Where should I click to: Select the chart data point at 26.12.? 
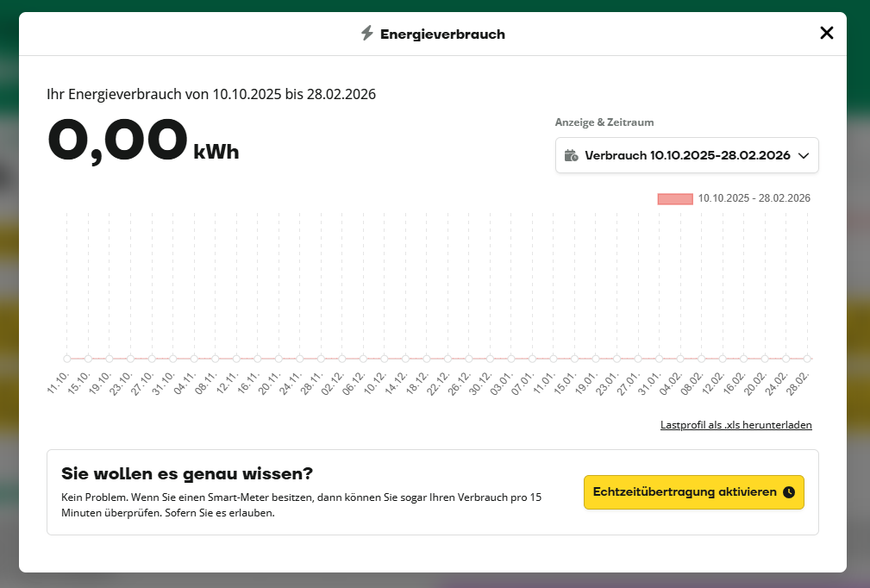click(469, 359)
